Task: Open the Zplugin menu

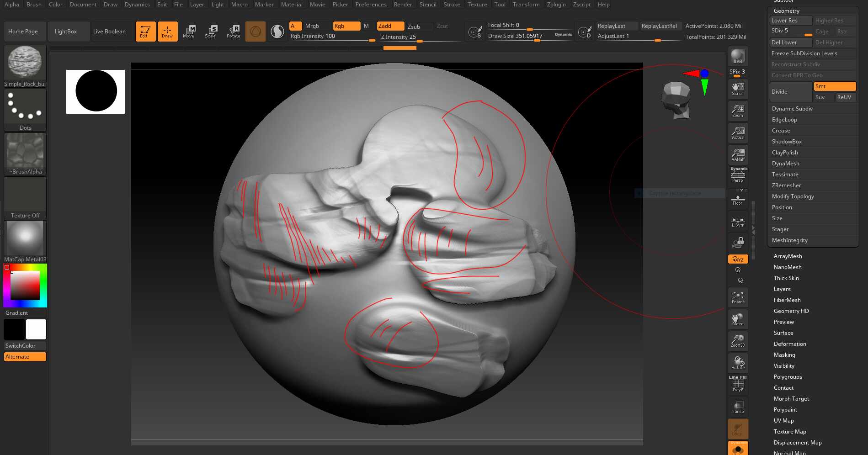Action: click(x=556, y=5)
